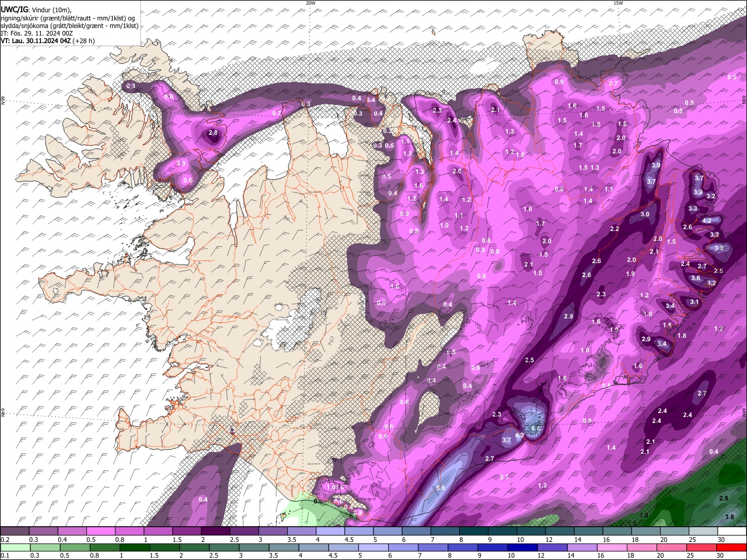Viewport: 747px width, 560px height.
Task: Click the 'IT: Fös. 29. 11. 2024 00Z' line
Action: point(37,33)
